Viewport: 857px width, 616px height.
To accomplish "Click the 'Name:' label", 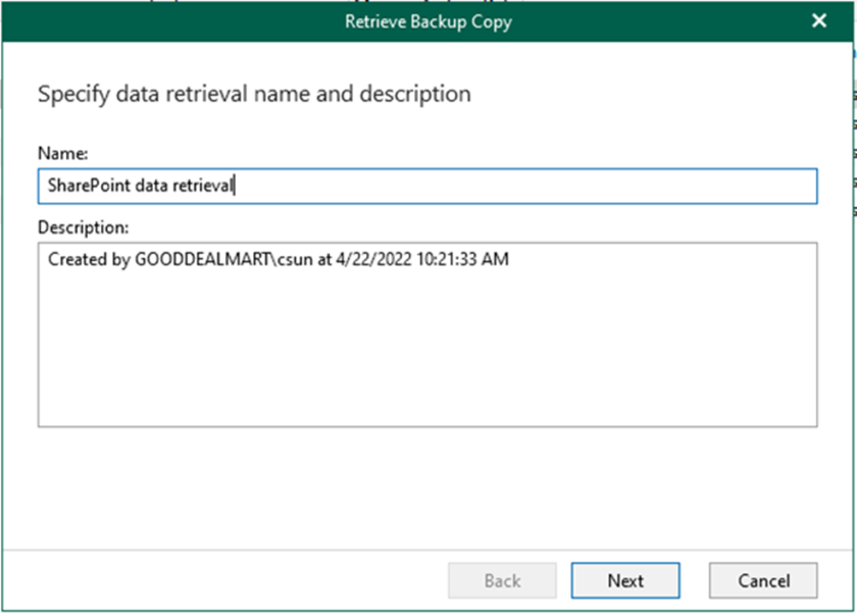I will coord(62,154).
